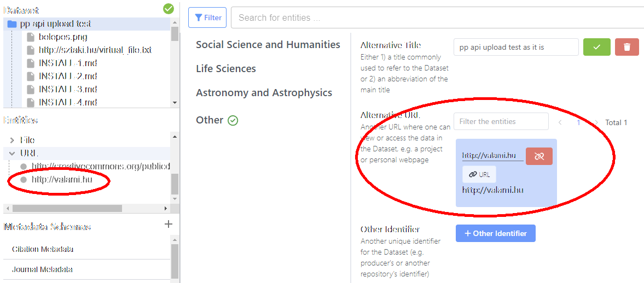Image resolution: width=644 pixels, height=283 pixels.
Task: Select Life Sciences category
Action: (226, 68)
